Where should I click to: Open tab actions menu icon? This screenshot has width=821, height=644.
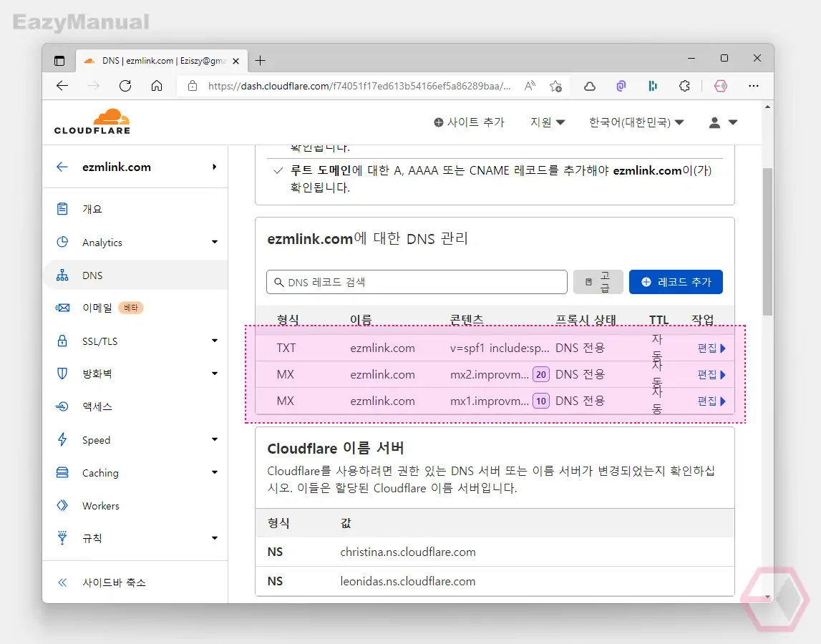(x=59, y=61)
